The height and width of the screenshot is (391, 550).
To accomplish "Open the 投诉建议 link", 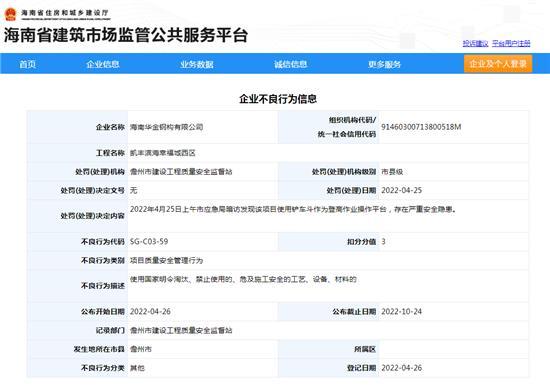I will point(475,43).
